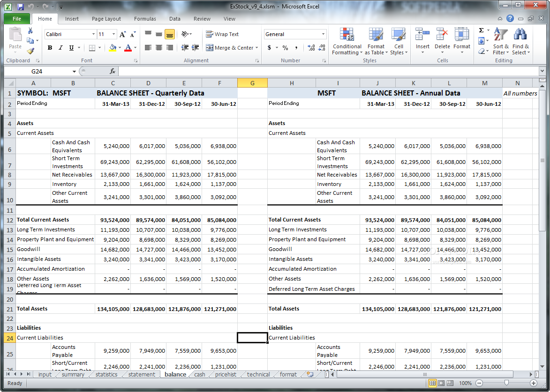Adjust the zoom slider handle

click(x=506, y=383)
